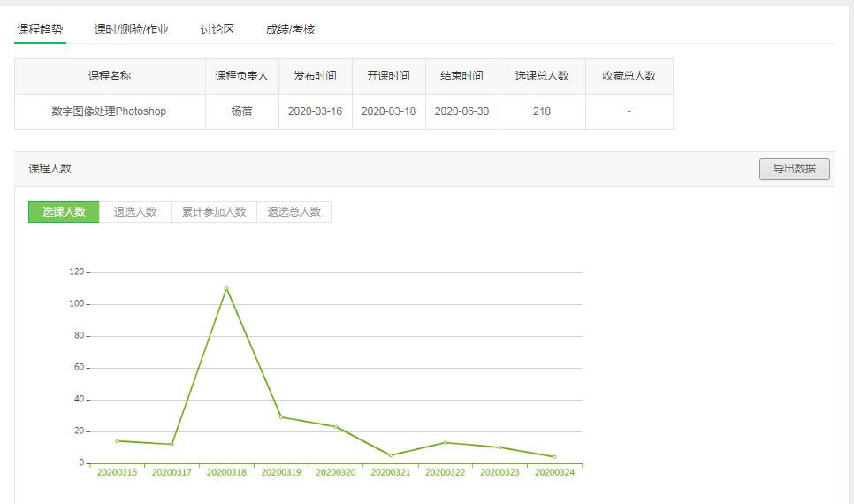Open the 课时/测验/作业 tab
This screenshot has width=854, height=504.
pos(132,29)
